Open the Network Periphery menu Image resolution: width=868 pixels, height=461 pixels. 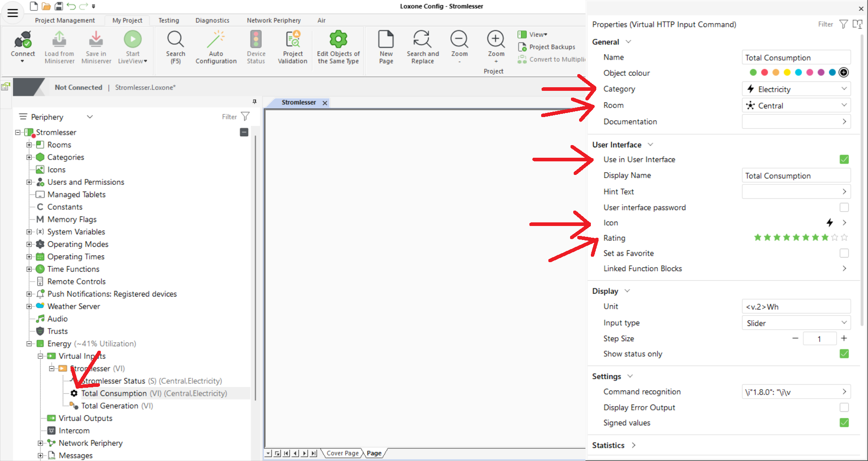273,20
